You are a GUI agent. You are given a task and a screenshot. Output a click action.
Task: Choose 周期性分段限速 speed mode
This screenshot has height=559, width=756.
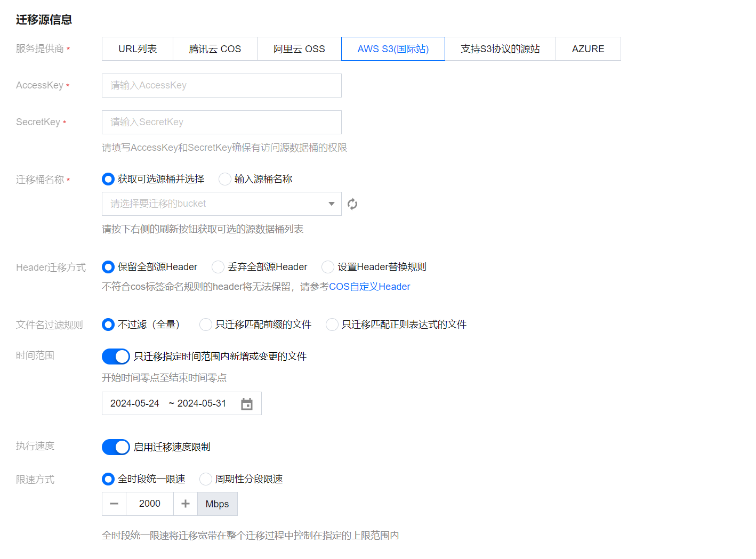(x=206, y=479)
